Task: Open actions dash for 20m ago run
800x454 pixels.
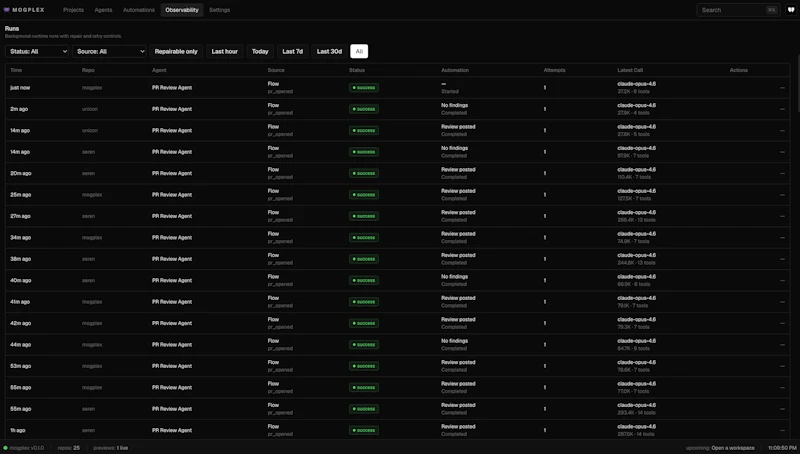Action: pyautogui.click(x=782, y=173)
